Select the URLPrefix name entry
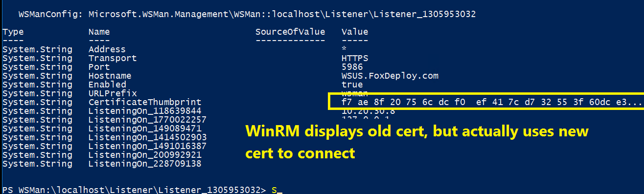Screen dimensions: 644x194 [113, 93]
